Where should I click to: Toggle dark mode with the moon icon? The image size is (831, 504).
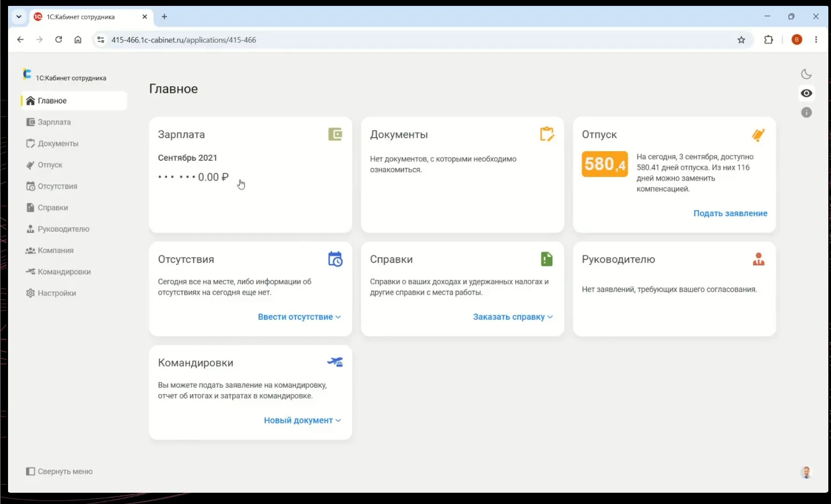coord(806,74)
